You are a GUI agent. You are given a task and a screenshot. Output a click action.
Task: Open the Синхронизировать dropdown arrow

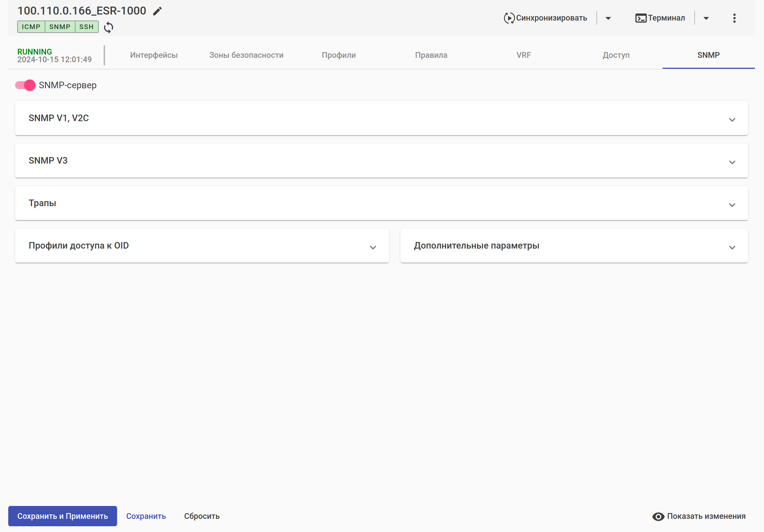(x=608, y=18)
